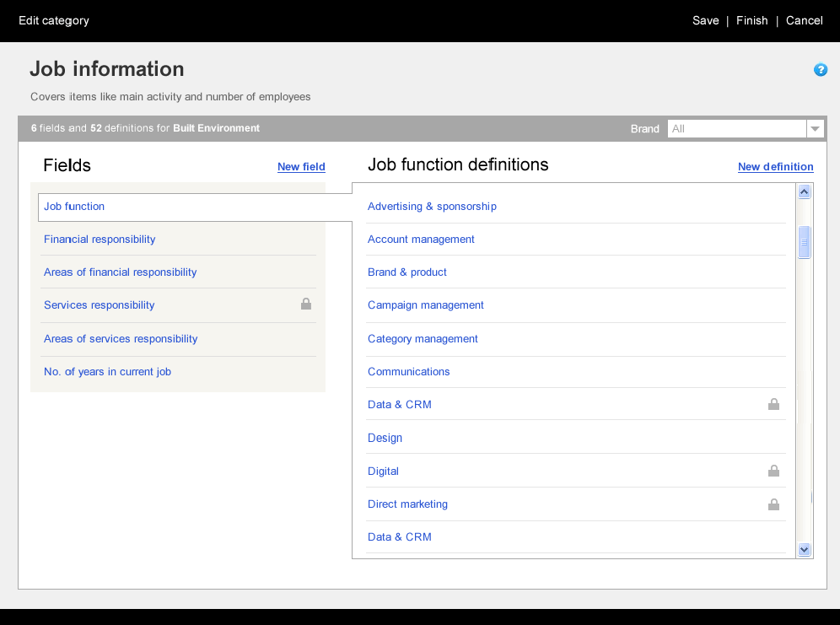Click the New definition link
Image resolution: width=840 pixels, height=625 pixels.
[x=775, y=167]
